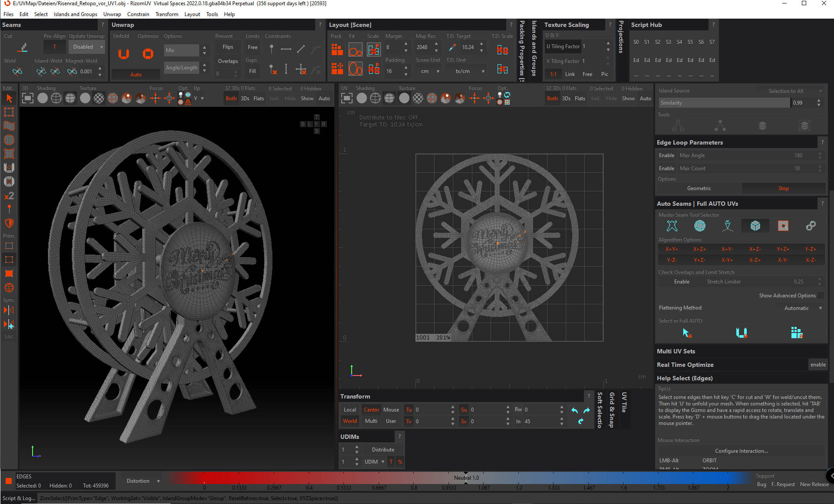Viewport: 834px width, 504px height.
Task: Enable the Stretch Limiter option
Action: coord(682,282)
